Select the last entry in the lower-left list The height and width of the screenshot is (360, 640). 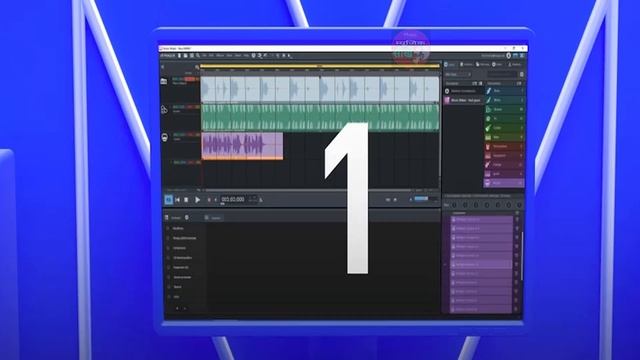coord(177,297)
